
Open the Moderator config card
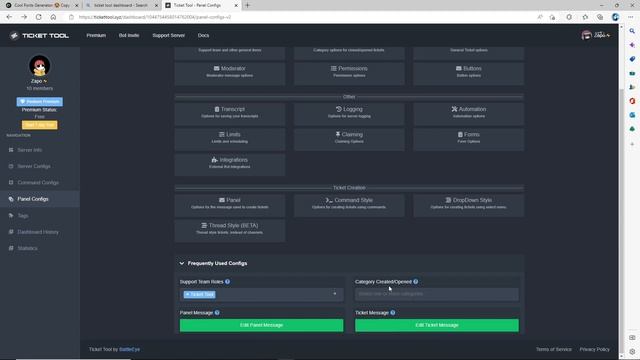click(x=229, y=73)
